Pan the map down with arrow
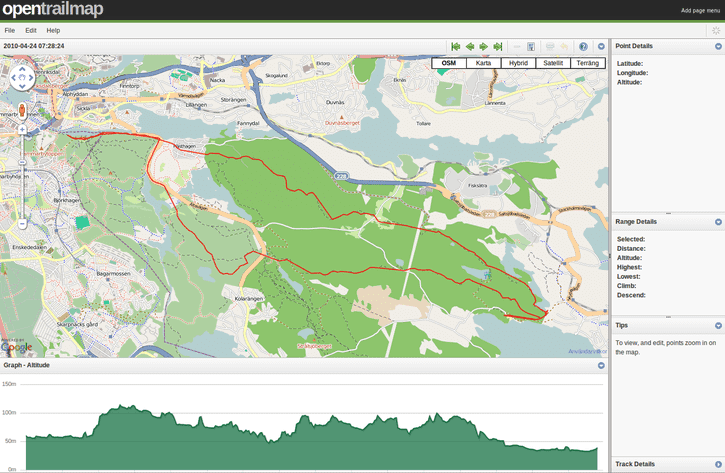Image resolution: width=725 pixels, height=473 pixels. [x=22, y=86]
